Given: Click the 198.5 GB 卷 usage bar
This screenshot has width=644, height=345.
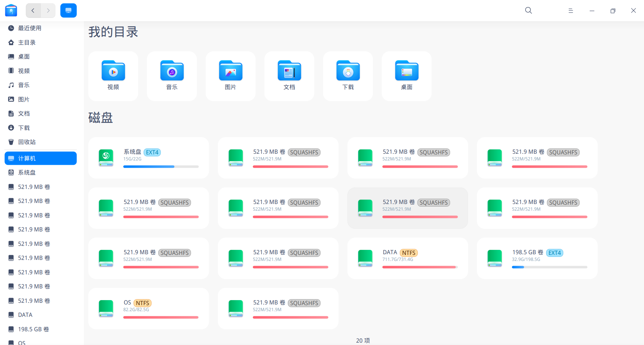Looking at the screenshot, I should (x=549, y=267).
